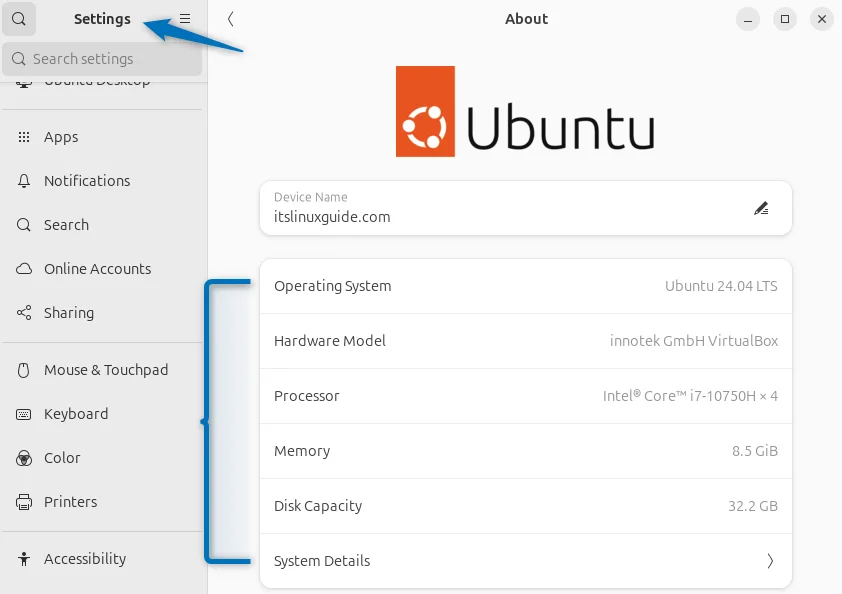Click the Color wheel icon
Viewport: 842px width, 594px height.
pyautogui.click(x=24, y=458)
